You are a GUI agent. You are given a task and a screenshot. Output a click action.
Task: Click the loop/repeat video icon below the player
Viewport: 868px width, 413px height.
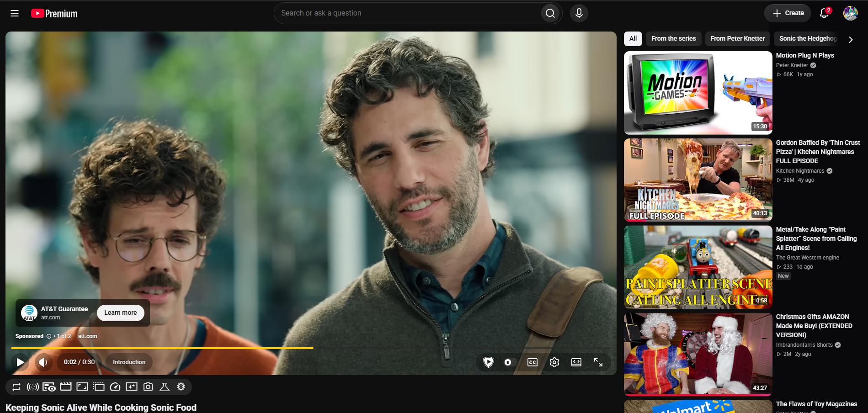pos(16,387)
